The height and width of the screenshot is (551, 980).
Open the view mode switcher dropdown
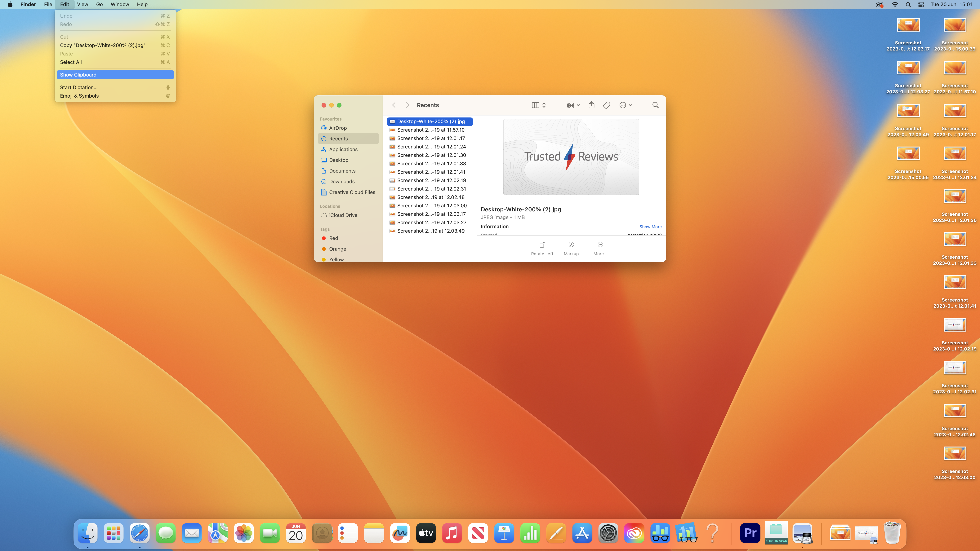coord(539,105)
